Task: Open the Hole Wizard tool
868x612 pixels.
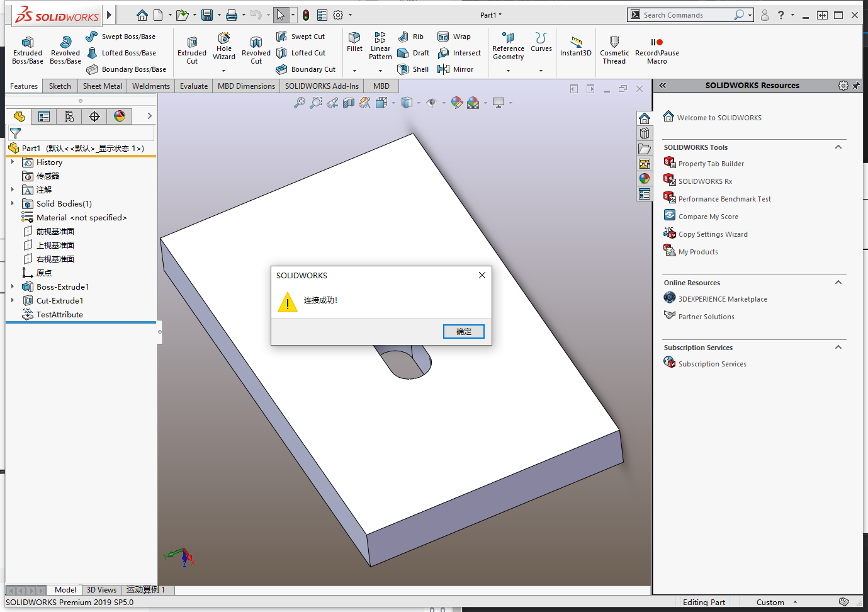Action: click(224, 47)
